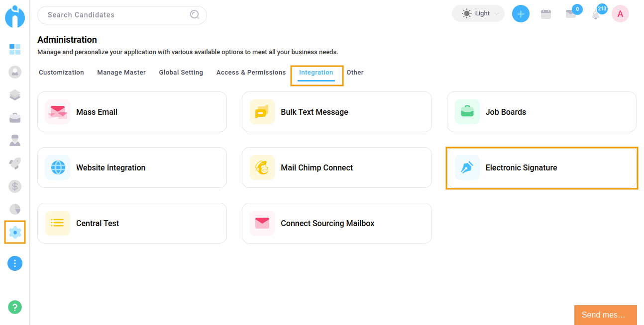
Task: Click the dollar sign sidebar icon
Action: point(15,186)
